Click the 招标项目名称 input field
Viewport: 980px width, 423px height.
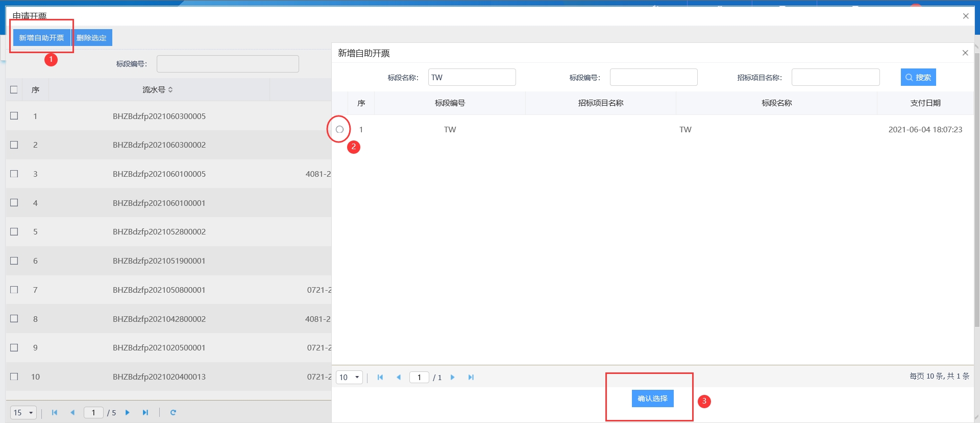pyautogui.click(x=835, y=78)
